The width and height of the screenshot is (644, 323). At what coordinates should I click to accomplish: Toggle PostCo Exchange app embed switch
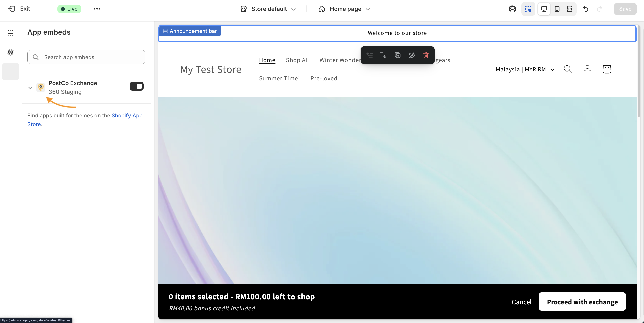coord(137,86)
